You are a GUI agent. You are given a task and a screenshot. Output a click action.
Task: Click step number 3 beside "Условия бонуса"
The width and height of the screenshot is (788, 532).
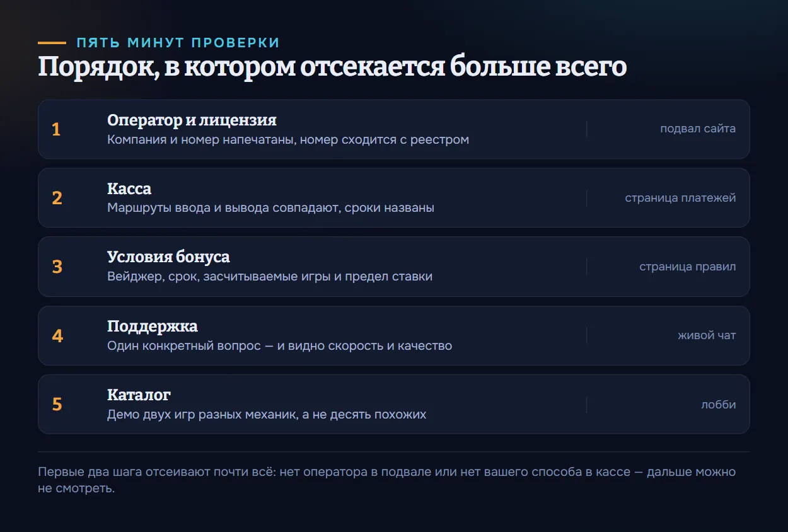tap(57, 267)
